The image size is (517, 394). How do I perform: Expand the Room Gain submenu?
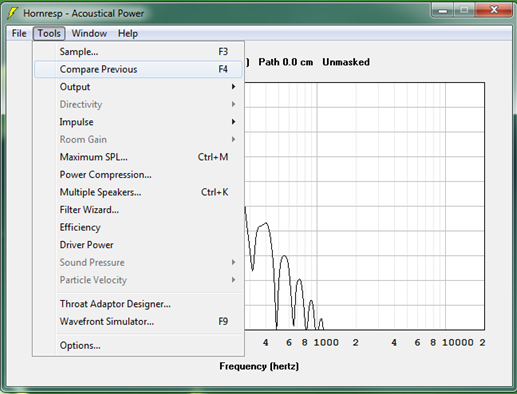[138, 139]
